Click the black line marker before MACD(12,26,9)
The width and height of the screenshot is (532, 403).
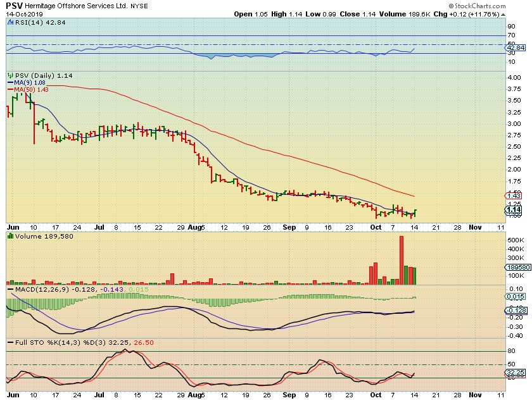pos(11,290)
